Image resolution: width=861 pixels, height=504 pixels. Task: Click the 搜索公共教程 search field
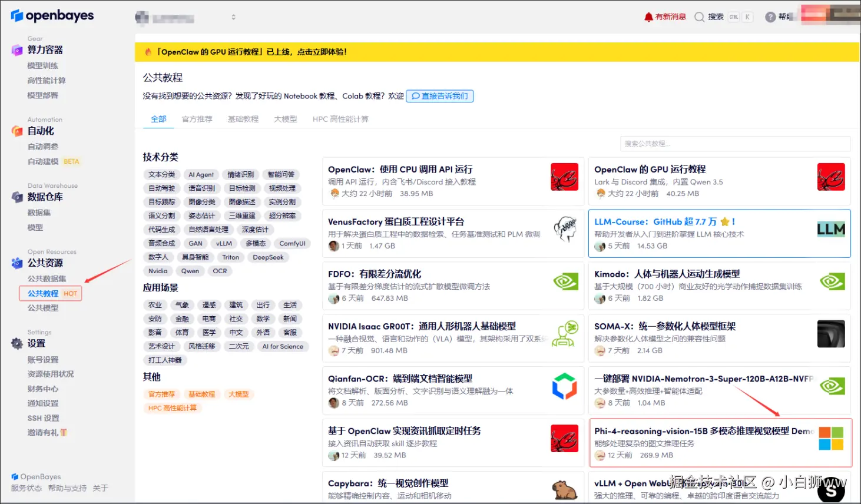coord(735,144)
